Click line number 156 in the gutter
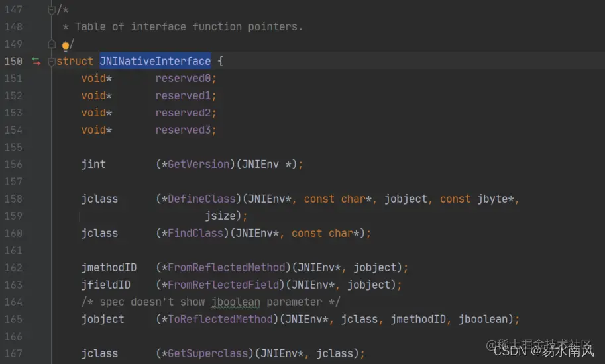The height and width of the screenshot is (364, 605). tap(13, 164)
